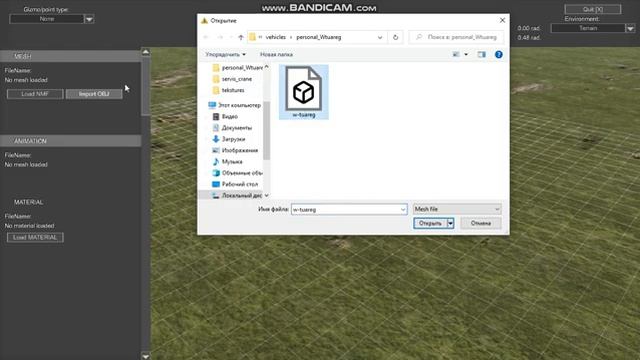This screenshot has height=360, width=640.
Task: Expand address bar history dropdown
Action: (x=380, y=37)
